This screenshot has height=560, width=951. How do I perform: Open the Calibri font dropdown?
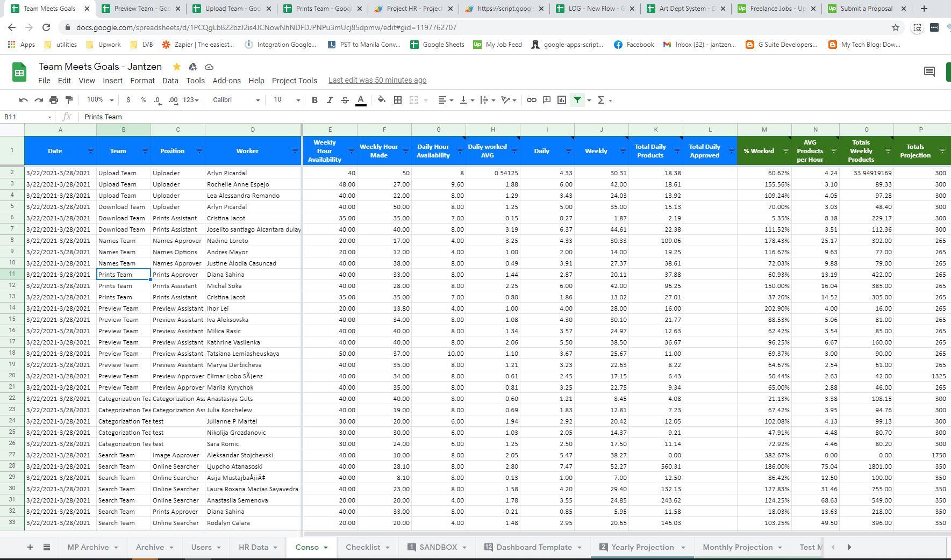(x=236, y=100)
